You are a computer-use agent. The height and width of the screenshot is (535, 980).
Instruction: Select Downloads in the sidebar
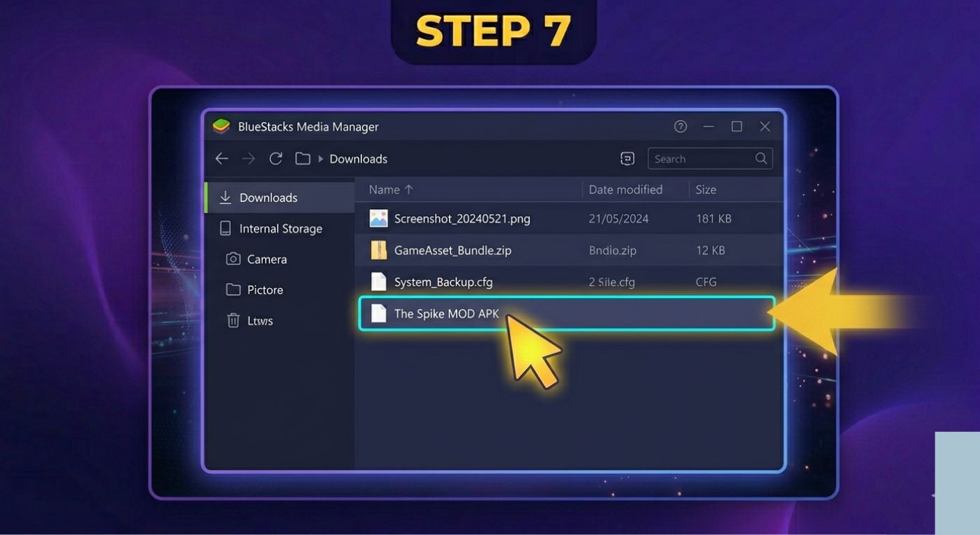(x=280, y=198)
